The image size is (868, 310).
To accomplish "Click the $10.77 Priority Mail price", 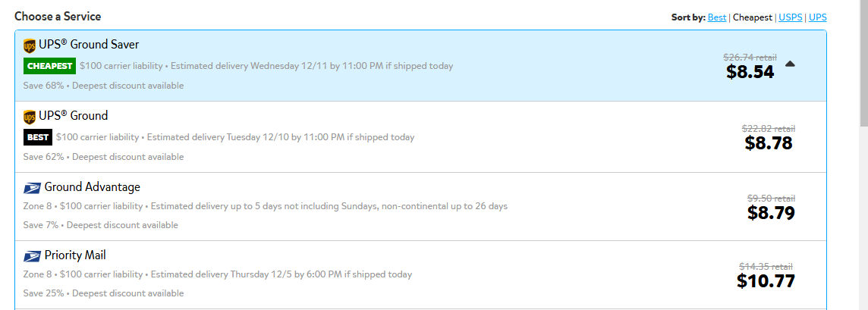I will coord(766,280).
